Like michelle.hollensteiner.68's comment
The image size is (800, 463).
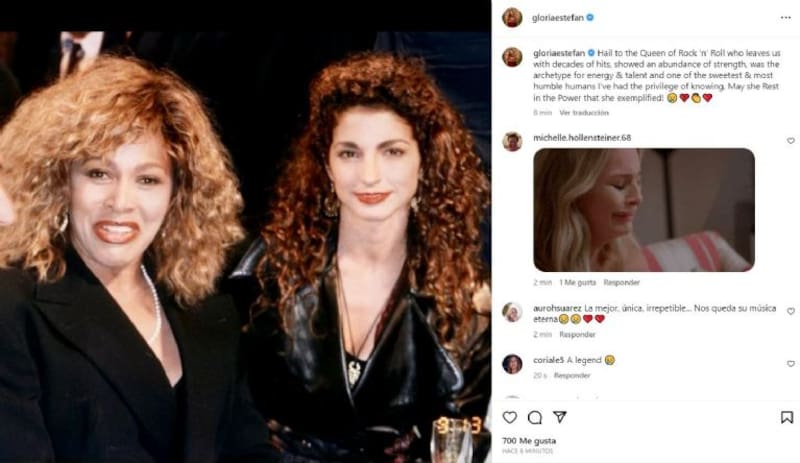pyautogui.click(x=790, y=140)
